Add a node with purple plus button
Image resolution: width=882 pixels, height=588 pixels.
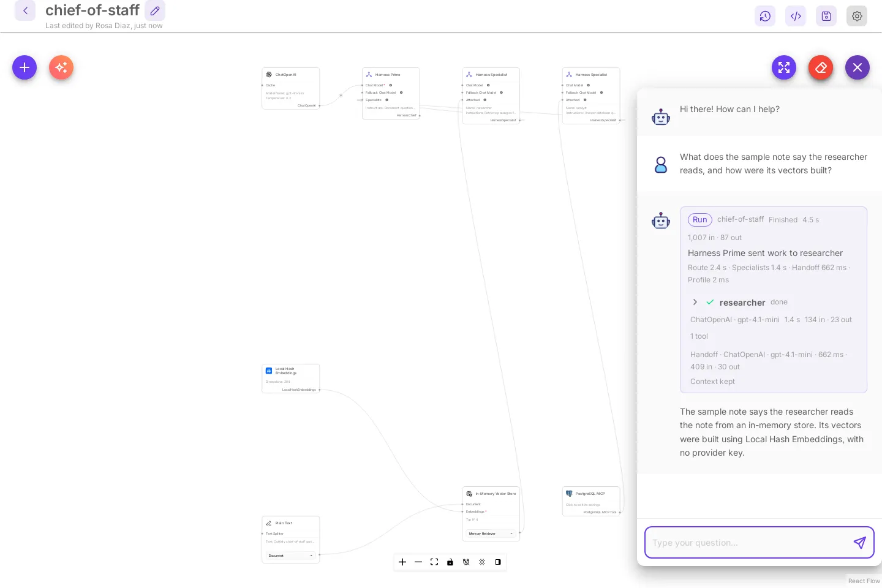pos(24,67)
